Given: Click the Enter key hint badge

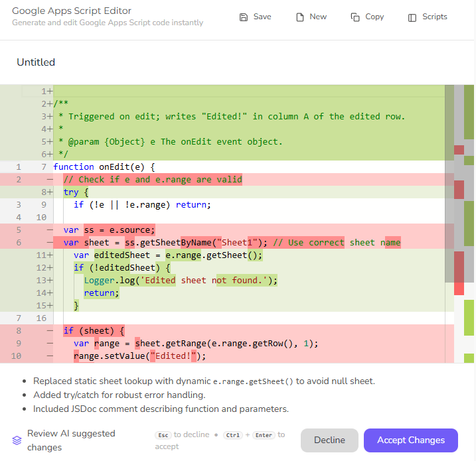Looking at the screenshot, I should [264, 435].
